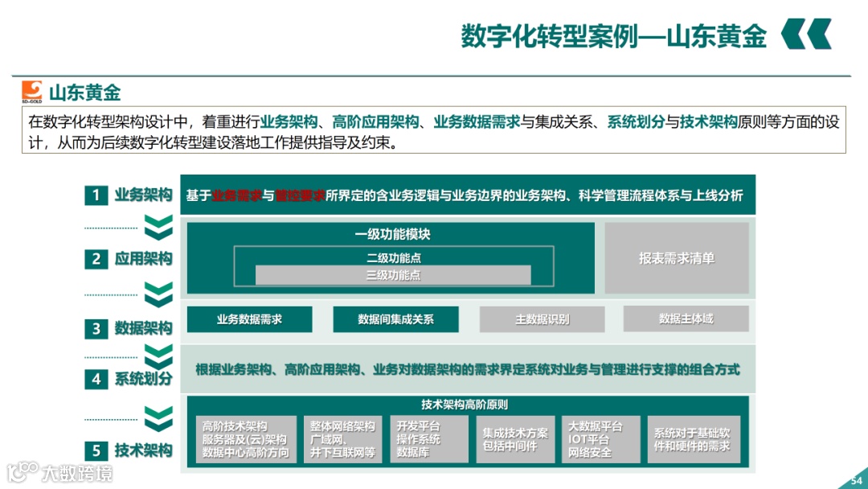Click the 技术架构高阶原则 heading

click(x=464, y=405)
